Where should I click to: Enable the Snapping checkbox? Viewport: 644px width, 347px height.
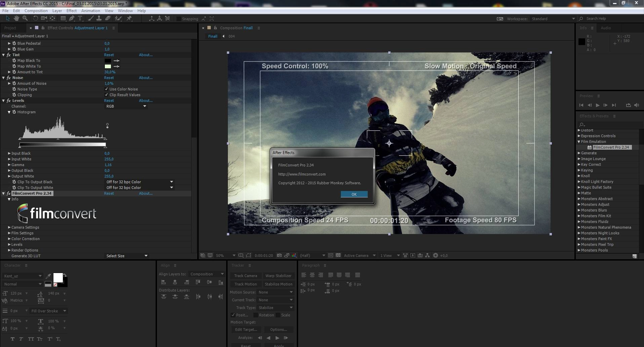tap(178, 19)
